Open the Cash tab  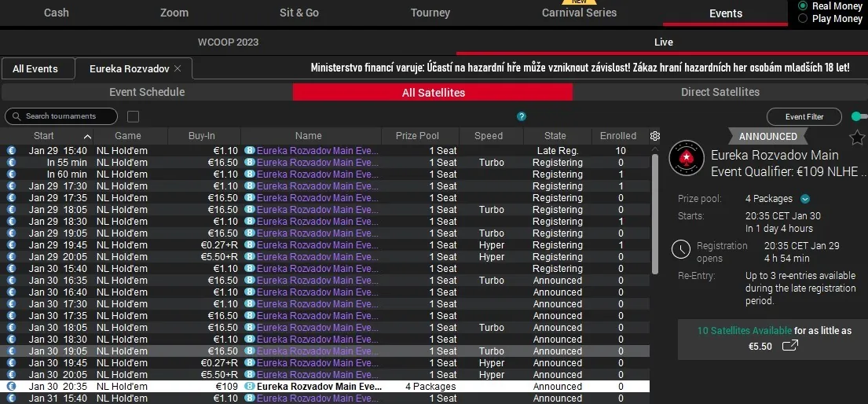click(x=57, y=13)
